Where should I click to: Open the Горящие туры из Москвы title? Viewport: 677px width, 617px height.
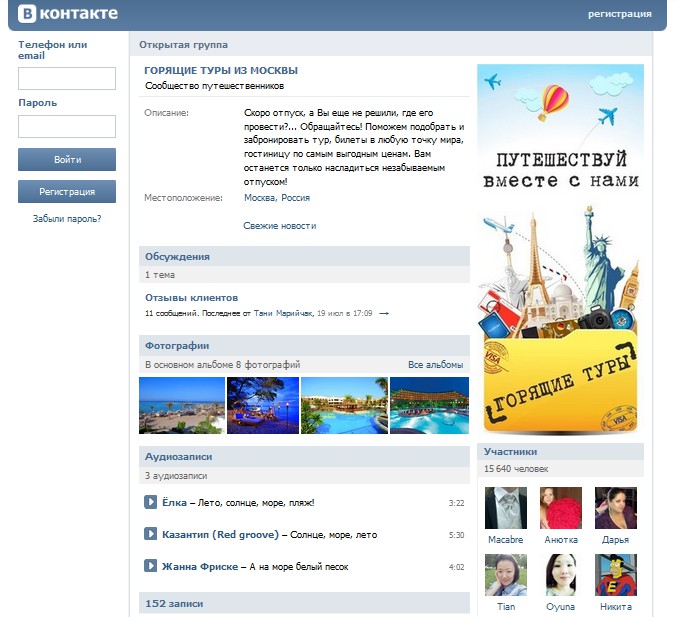221,70
